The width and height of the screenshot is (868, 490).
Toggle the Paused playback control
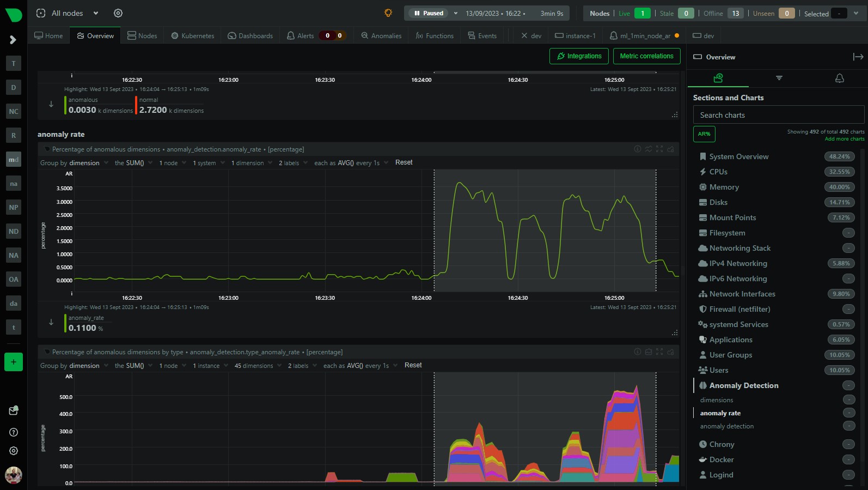point(429,13)
